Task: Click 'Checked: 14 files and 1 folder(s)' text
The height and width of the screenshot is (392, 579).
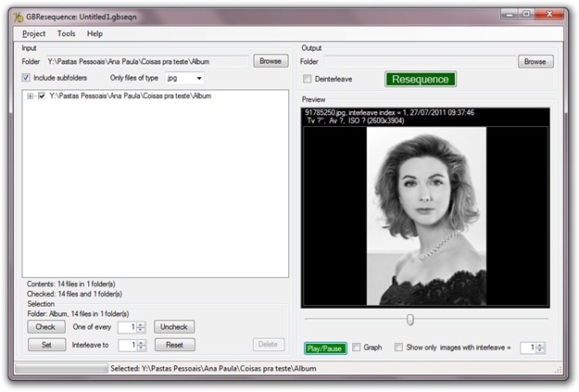Action: (x=74, y=294)
